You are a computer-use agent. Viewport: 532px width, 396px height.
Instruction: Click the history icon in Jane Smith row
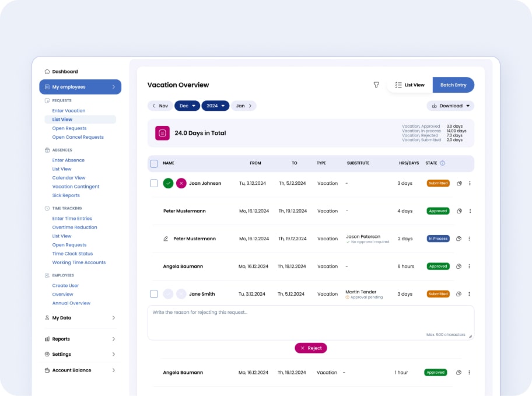[x=459, y=294]
